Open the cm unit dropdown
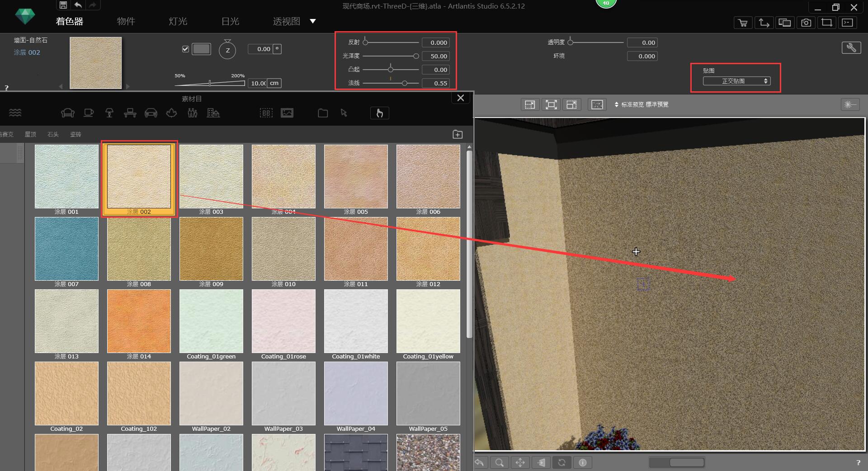 point(274,83)
